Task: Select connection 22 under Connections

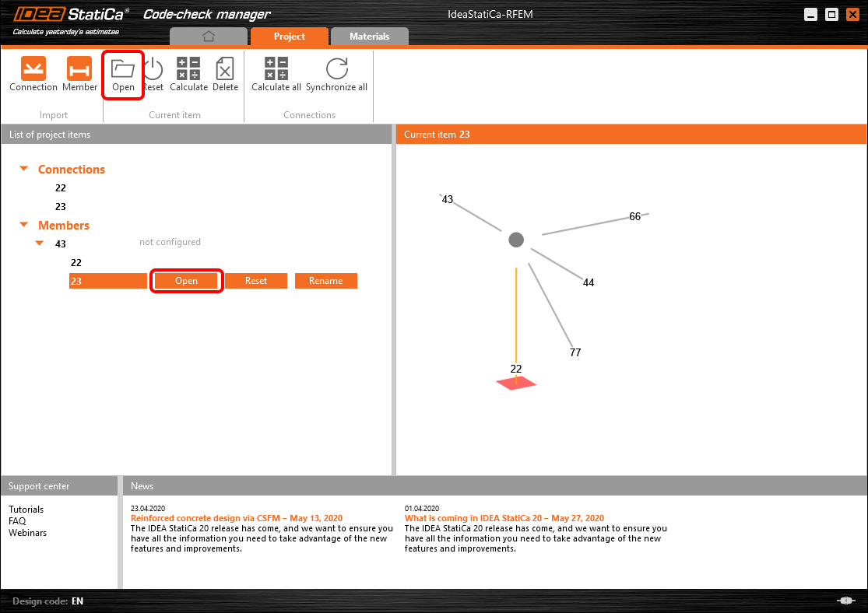Action: click(x=61, y=188)
